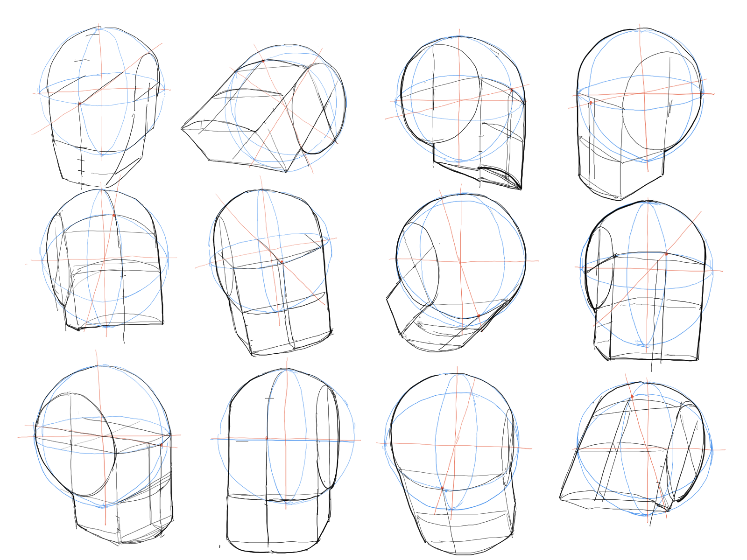This screenshot has width=747, height=560.
Task: Click the pointed jaw corner of the third top-row head
Action: [x=521, y=189]
